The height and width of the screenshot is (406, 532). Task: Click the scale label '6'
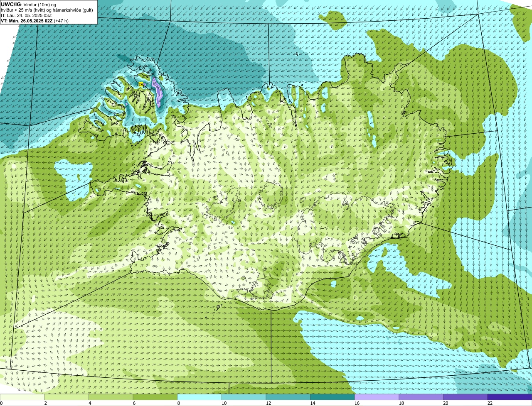pos(134,403)
